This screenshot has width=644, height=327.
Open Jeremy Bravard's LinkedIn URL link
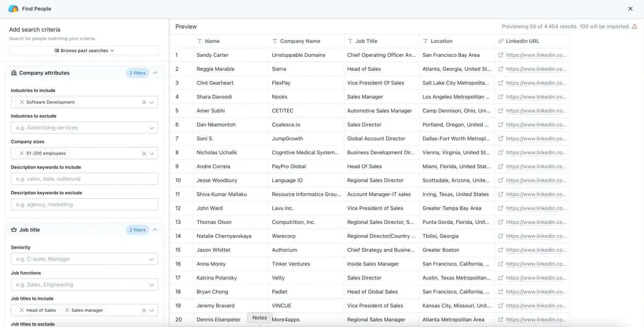[536, 306]
